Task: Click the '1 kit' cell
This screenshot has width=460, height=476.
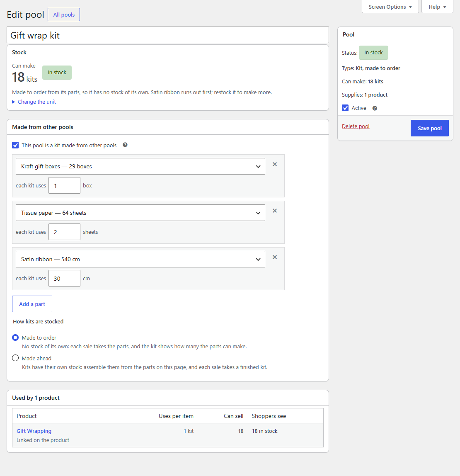Action: coord(189,431)
